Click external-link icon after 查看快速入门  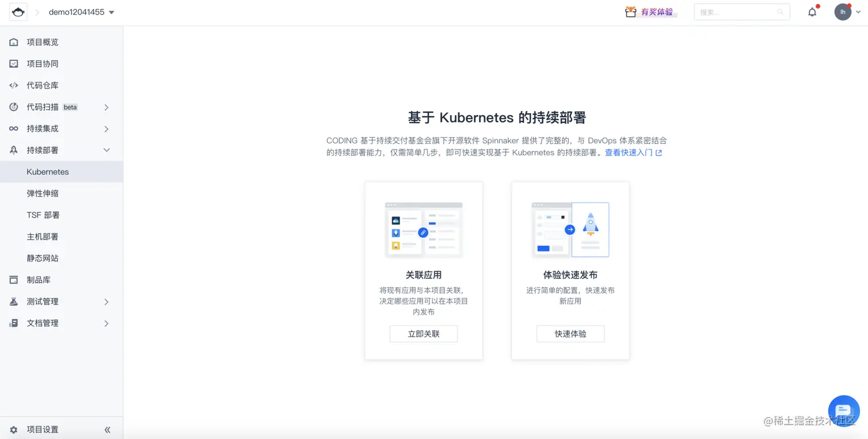658,153
